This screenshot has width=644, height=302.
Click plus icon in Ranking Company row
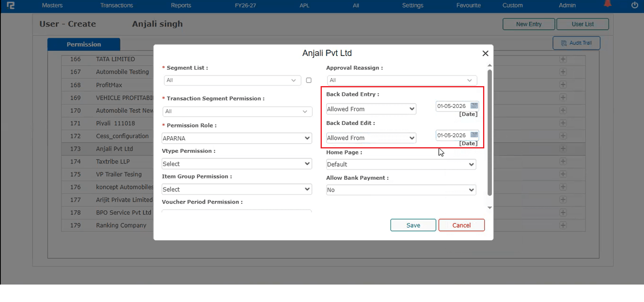coord(563,225)
